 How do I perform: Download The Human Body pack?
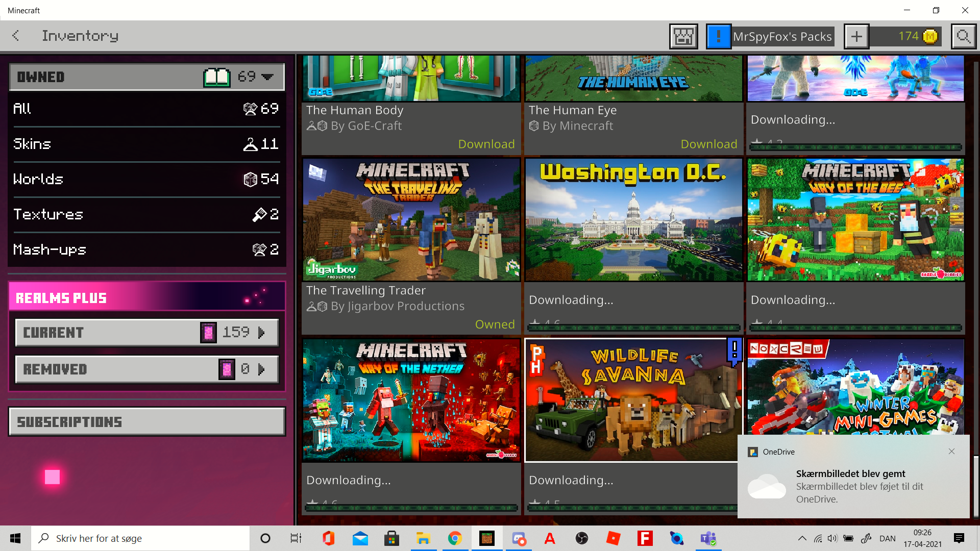486,144
